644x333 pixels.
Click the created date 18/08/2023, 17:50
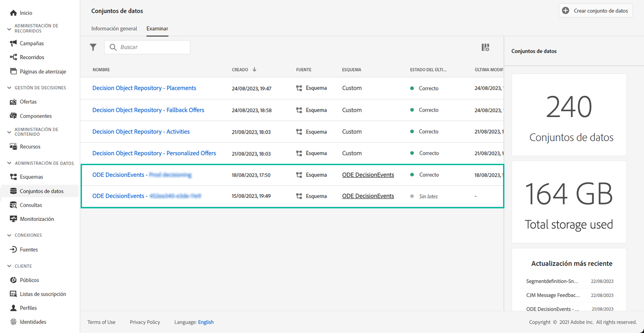tap(251, 175)
